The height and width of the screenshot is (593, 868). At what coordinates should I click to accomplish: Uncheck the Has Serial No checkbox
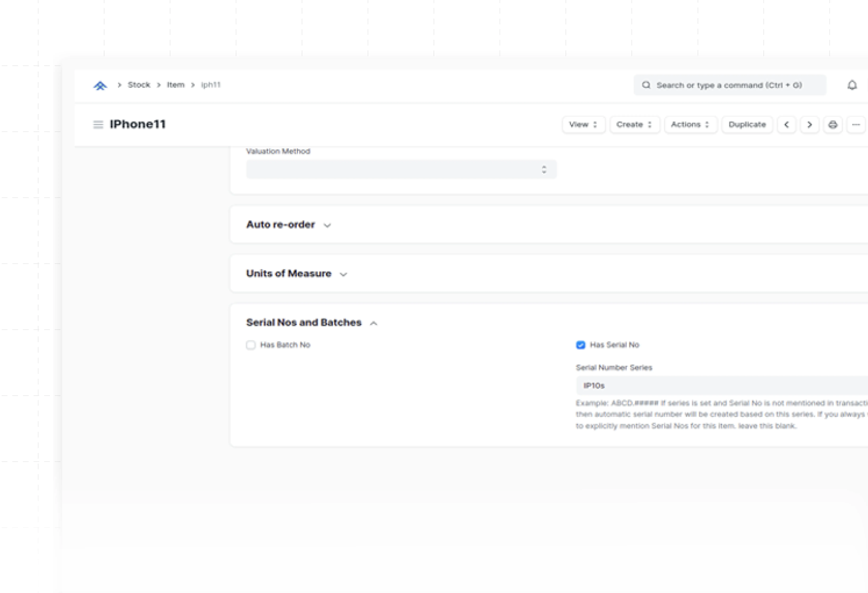(580, 345)
